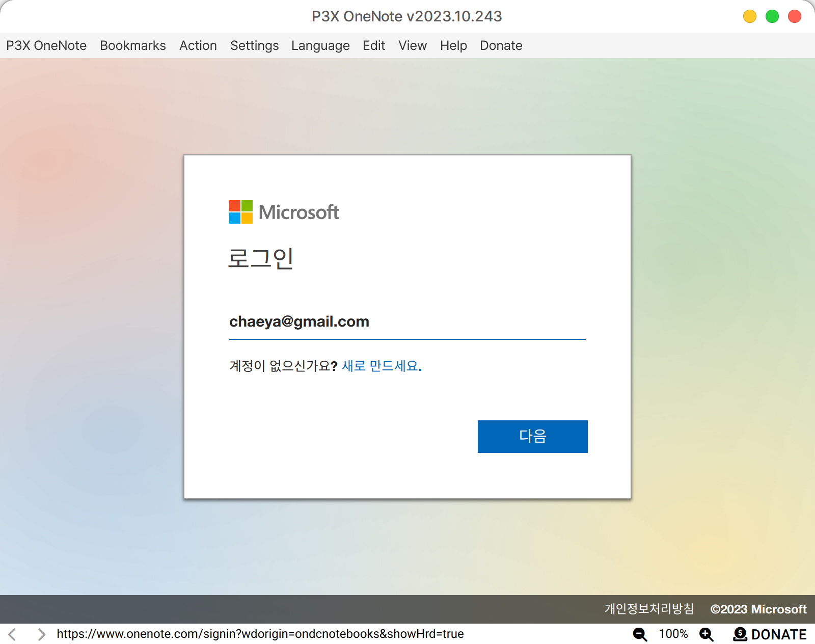The image size is (815, 644).
Task: Open the Settings menu
Action: click(254, 45)
